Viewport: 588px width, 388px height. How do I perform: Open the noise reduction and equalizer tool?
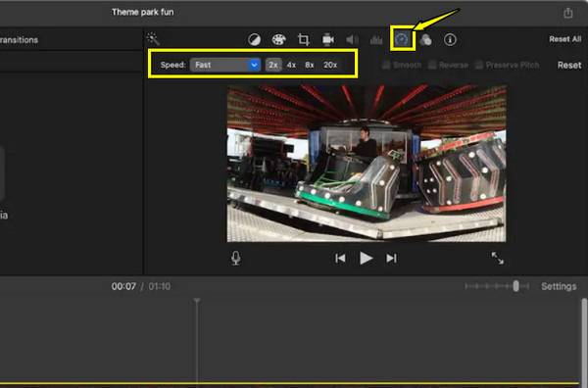[376, 39]
